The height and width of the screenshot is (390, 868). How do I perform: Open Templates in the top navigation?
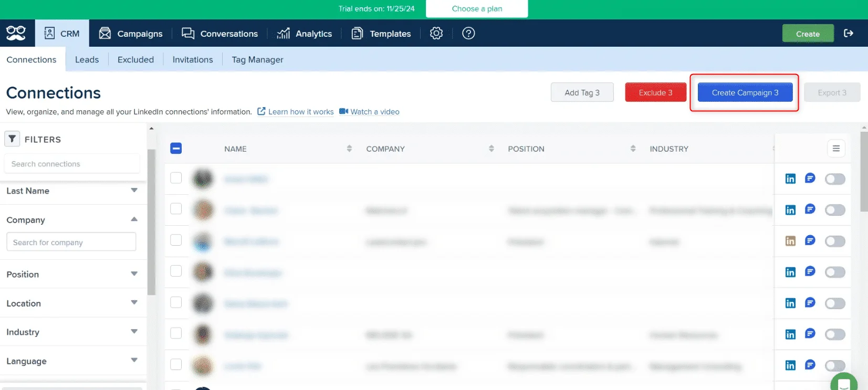(x=381, y=33)
